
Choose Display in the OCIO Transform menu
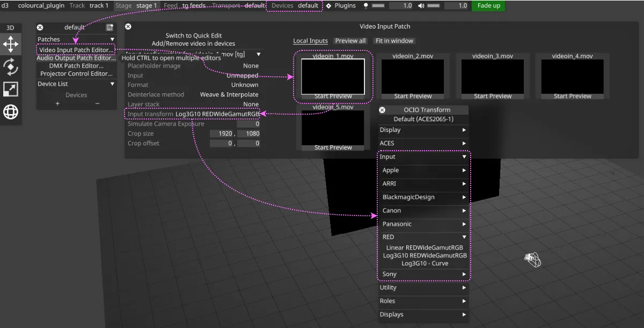423,130
